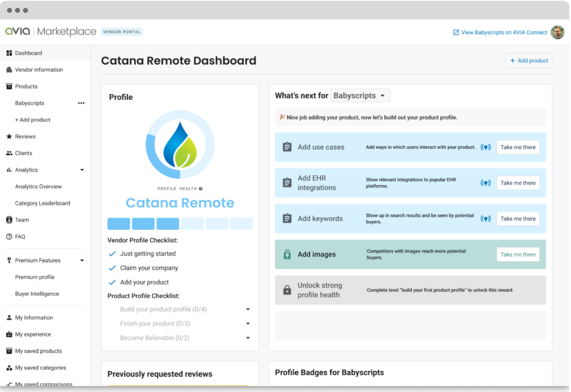Click the user avatar in top right

click(557, 32)
